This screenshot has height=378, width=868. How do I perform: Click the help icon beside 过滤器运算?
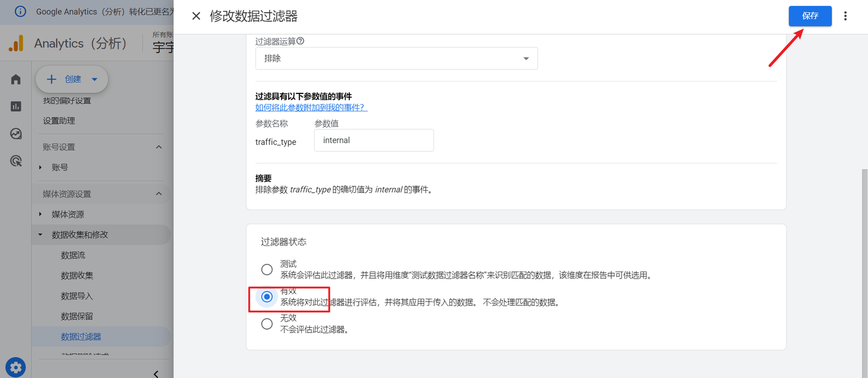point(301,41)
